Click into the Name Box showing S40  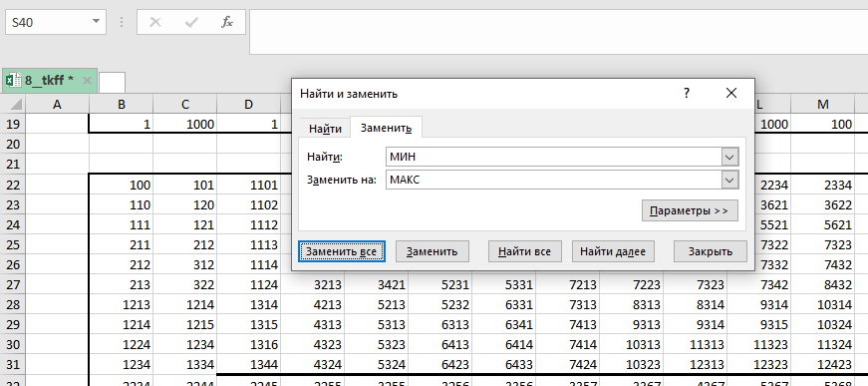click(48, 22)
